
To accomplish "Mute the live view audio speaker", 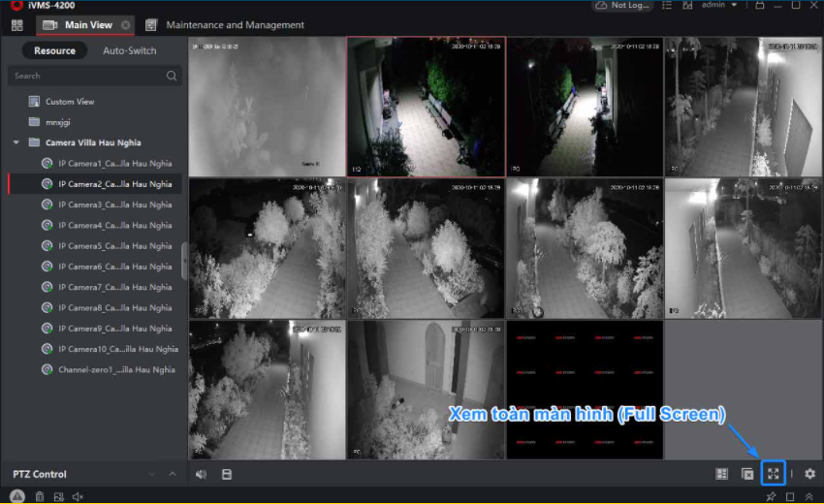I will pos(201,474).
